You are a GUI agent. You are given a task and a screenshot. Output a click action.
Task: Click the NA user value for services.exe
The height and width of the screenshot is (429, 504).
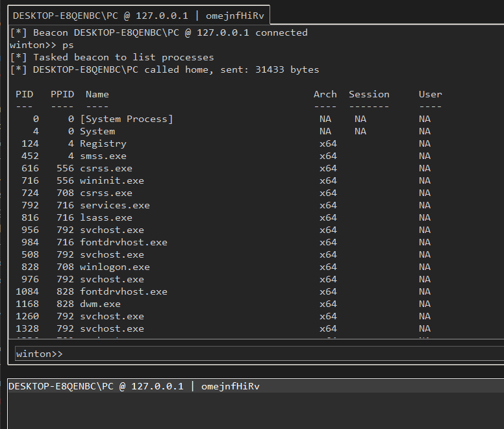pyautogui.click(x=425, y=205)
